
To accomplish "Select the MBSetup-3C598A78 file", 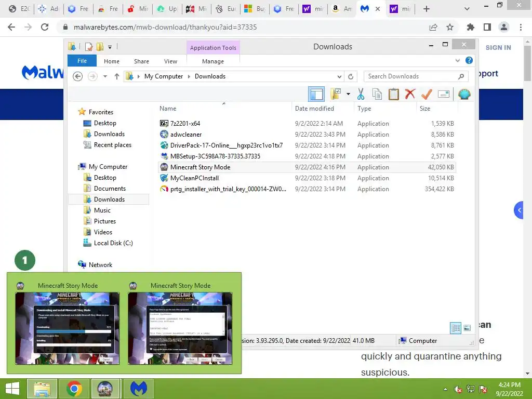I will (215, 156).
